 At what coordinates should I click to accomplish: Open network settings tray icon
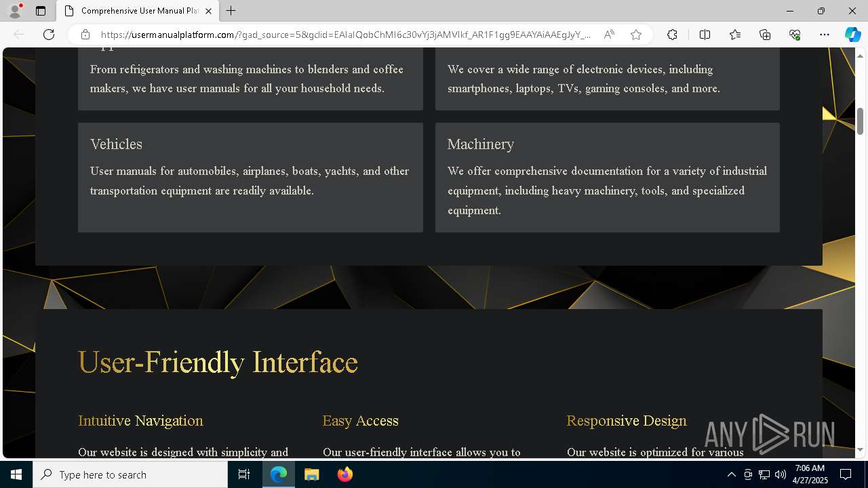click(764, 474)
